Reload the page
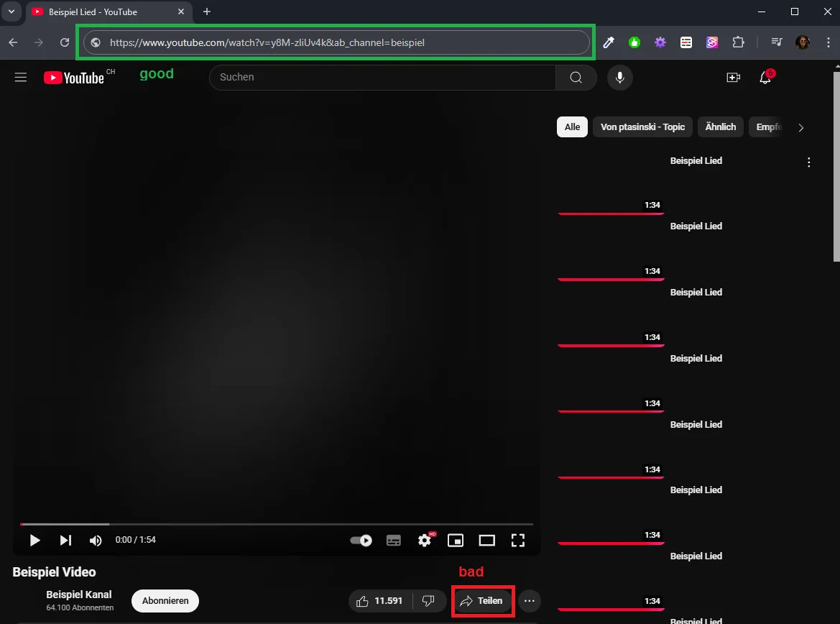 (x=64, y=42)
